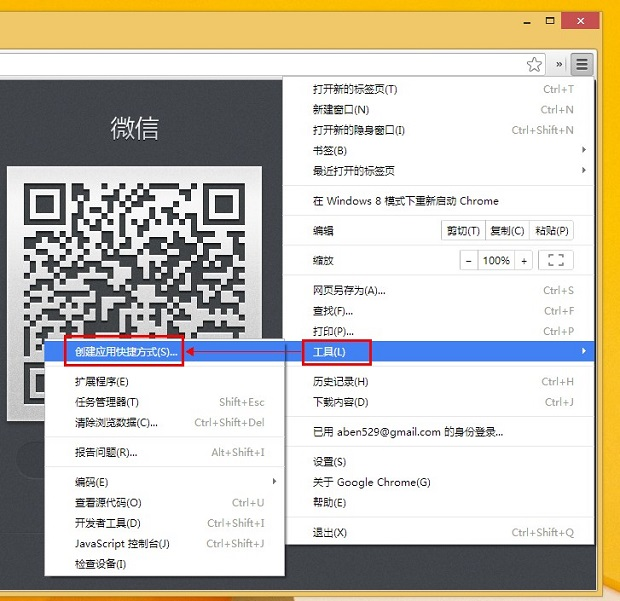Click the 复制(C) copy button

[506, 231]
